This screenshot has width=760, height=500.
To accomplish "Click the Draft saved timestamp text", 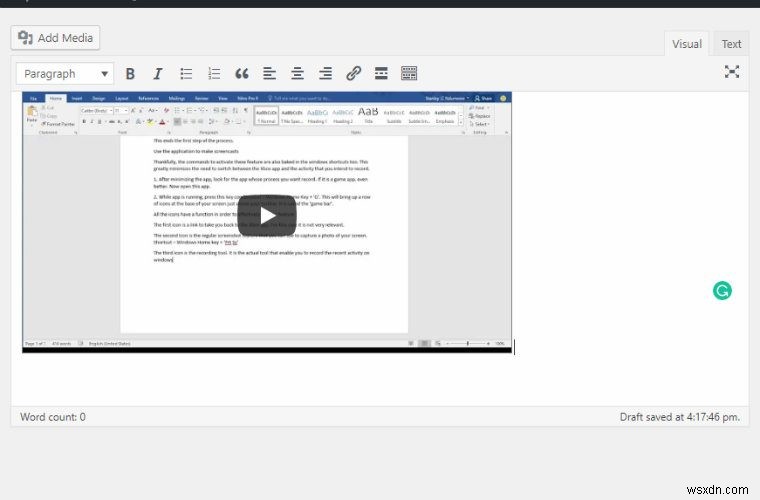I will [680, 417].
